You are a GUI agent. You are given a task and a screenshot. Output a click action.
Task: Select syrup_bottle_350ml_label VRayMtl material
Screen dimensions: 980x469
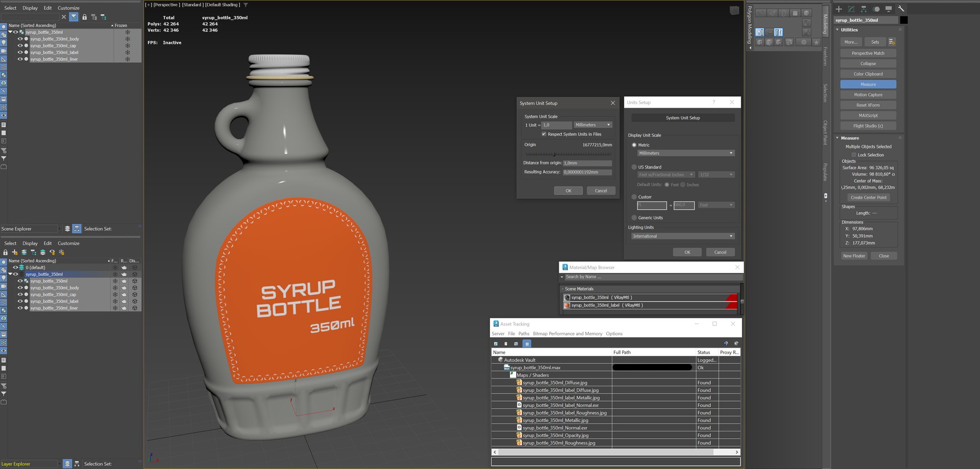(650, 306)
